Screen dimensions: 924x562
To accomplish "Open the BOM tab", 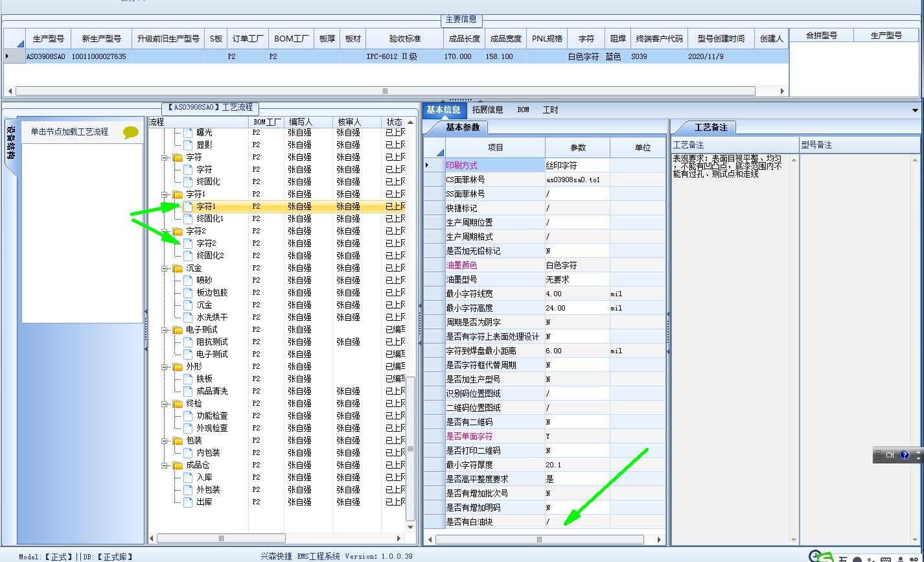I will click(x=523, y=110).
